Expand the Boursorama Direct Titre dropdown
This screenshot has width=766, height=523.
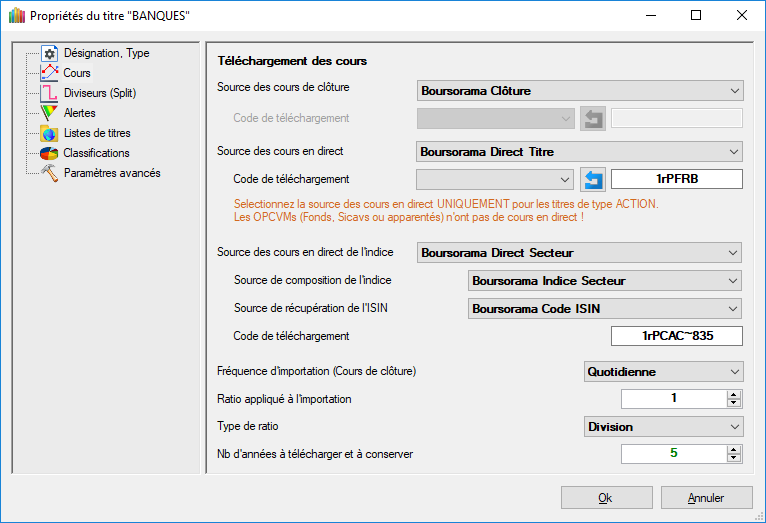[x=579, y=152]
